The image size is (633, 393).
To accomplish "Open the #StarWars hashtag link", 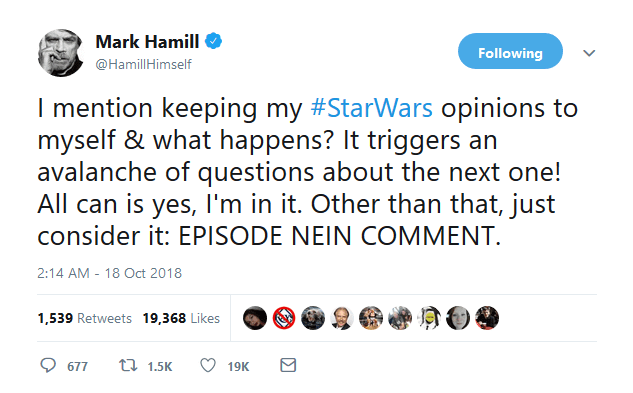I will (371, 108).
